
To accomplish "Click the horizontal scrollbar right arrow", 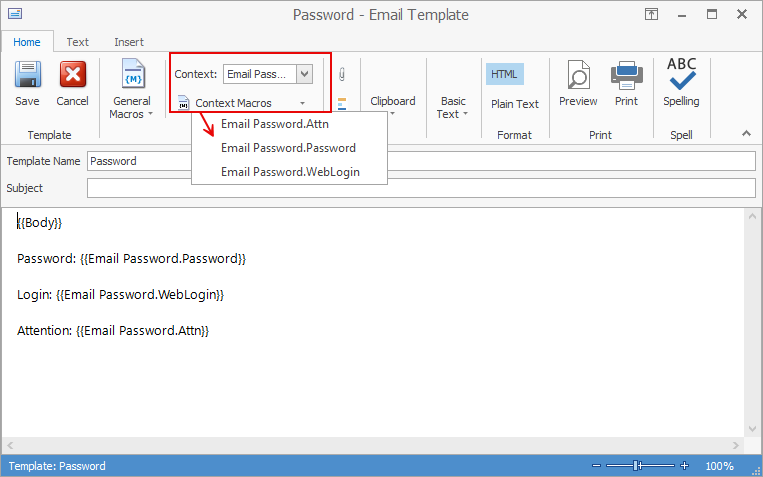I will click(x=736, y=445).
